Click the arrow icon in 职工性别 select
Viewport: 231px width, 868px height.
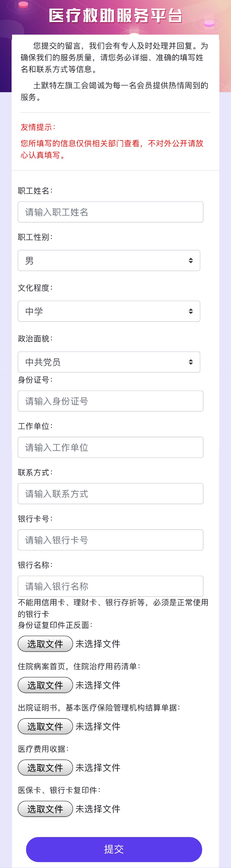point(191,260)
